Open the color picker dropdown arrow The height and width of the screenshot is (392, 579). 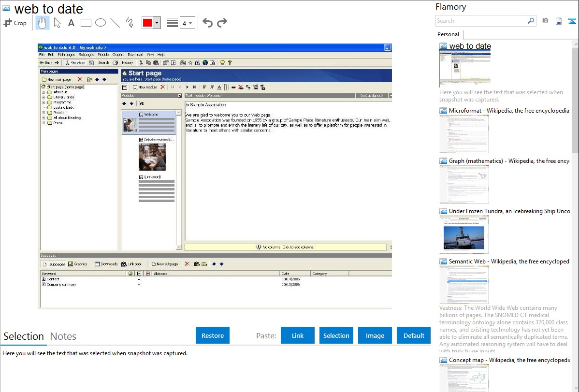coord(157,23)
